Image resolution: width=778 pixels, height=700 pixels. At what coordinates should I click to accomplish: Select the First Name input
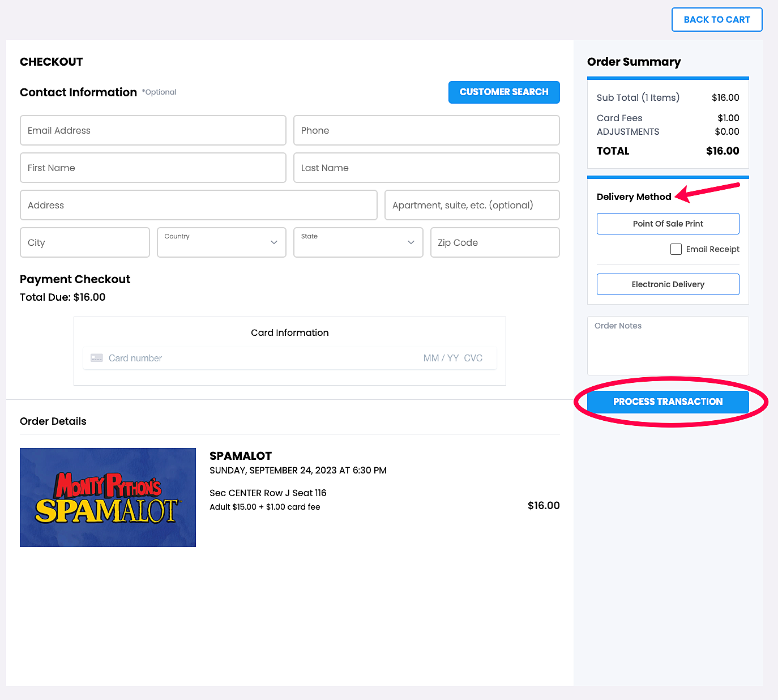coord(153,168)
